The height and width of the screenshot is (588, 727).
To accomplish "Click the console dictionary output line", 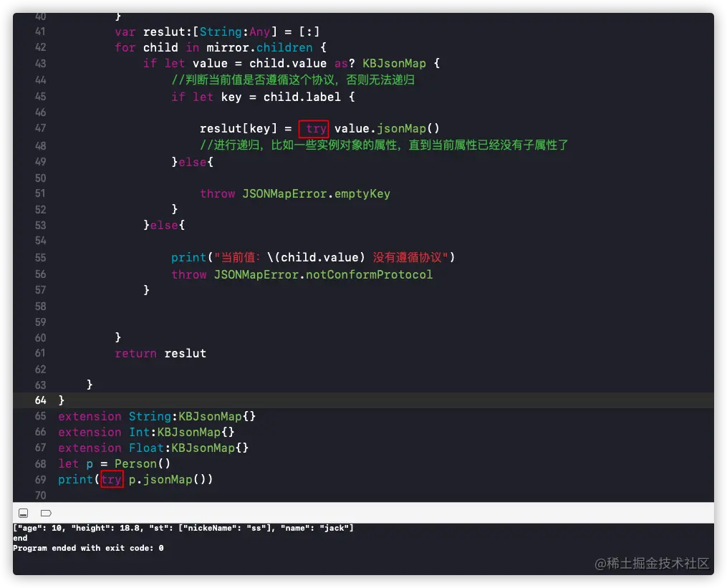I will [x=183, y=528].
